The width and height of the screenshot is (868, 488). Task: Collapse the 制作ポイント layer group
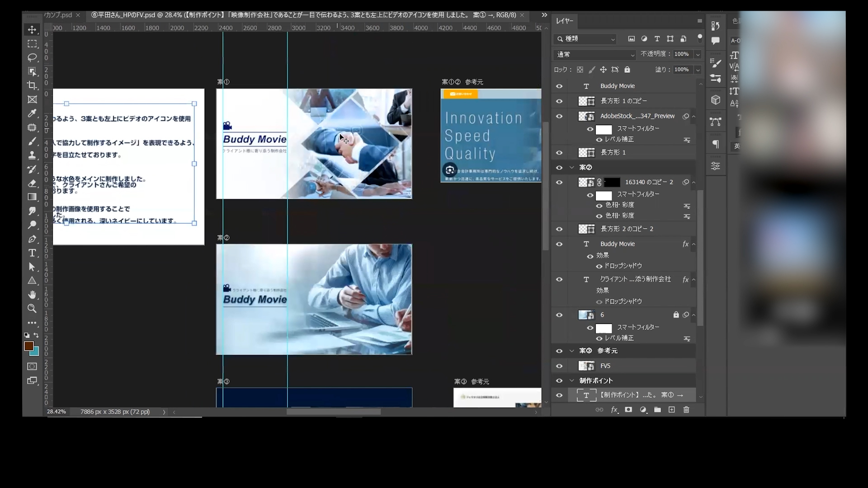[x=572, y=381]
